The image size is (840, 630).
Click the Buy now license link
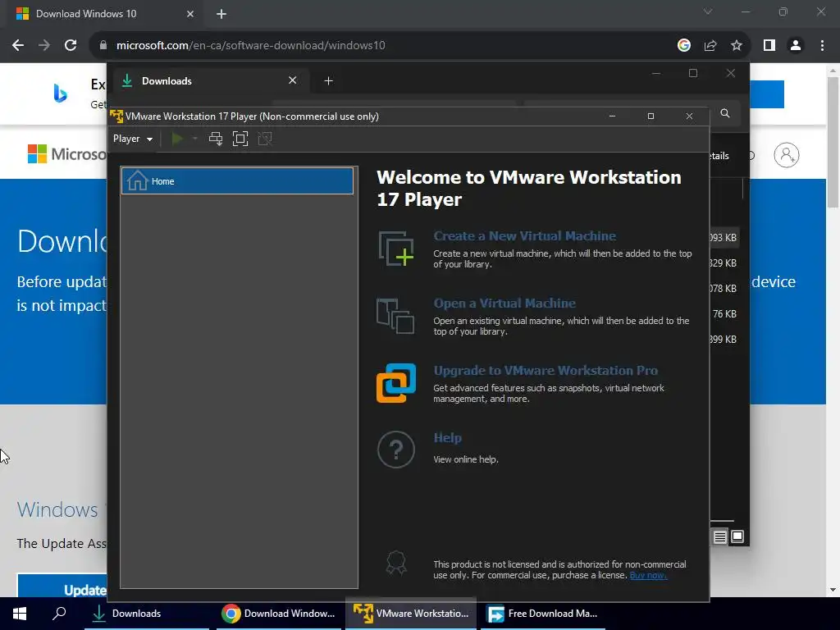pyautogui.click(x=648, y=575)
